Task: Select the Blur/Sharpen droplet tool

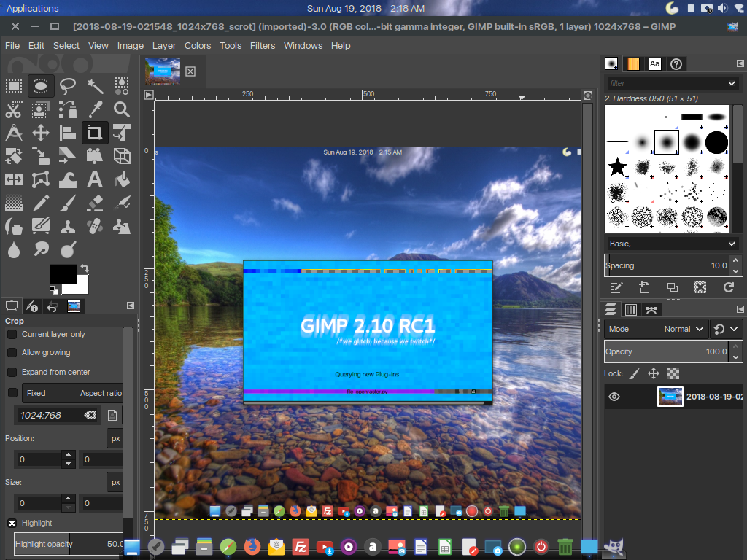Action: 14,249
